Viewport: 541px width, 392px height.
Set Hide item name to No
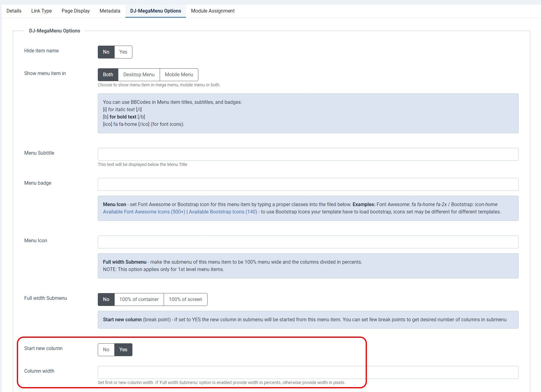point(106,52)
